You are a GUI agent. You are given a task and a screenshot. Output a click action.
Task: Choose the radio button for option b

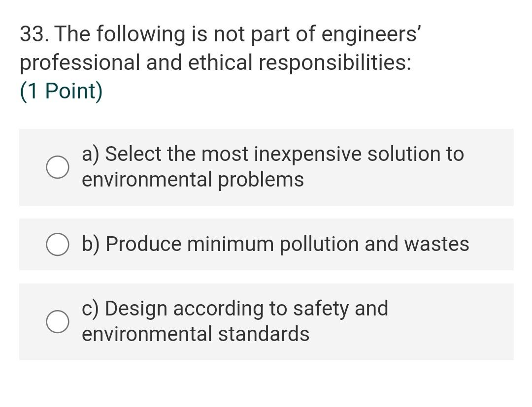(x=58, y=245)
